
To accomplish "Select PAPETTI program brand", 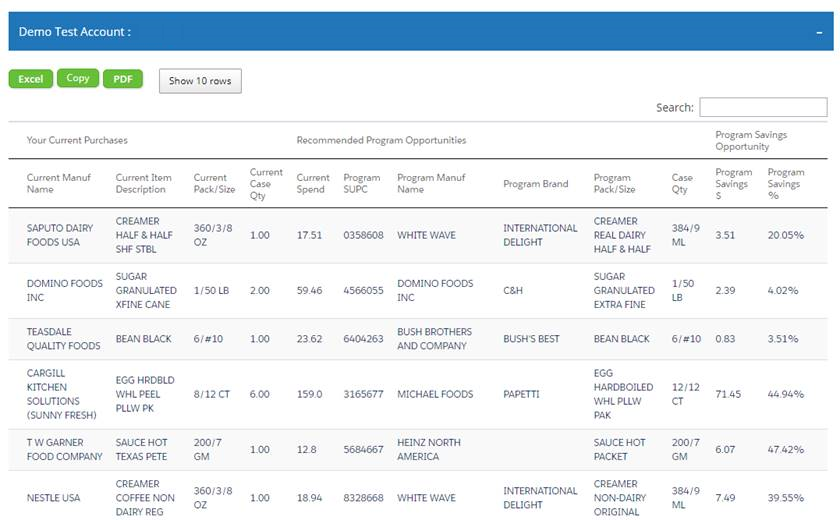I will click(521, 394).
